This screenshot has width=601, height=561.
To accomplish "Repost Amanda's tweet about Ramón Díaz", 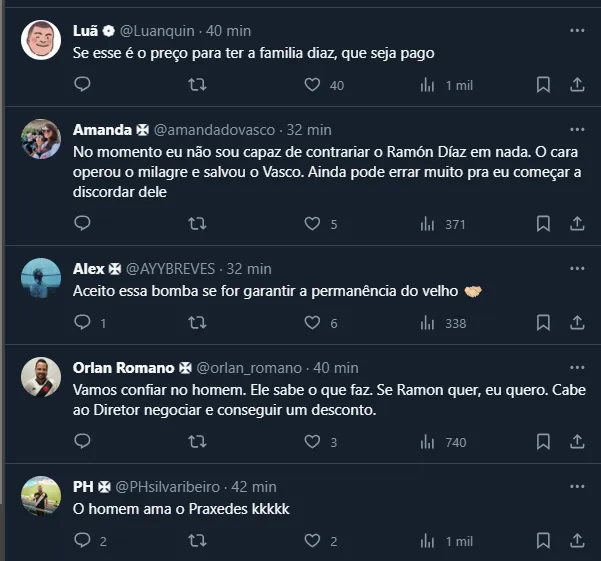I will (x=197, y=224).
